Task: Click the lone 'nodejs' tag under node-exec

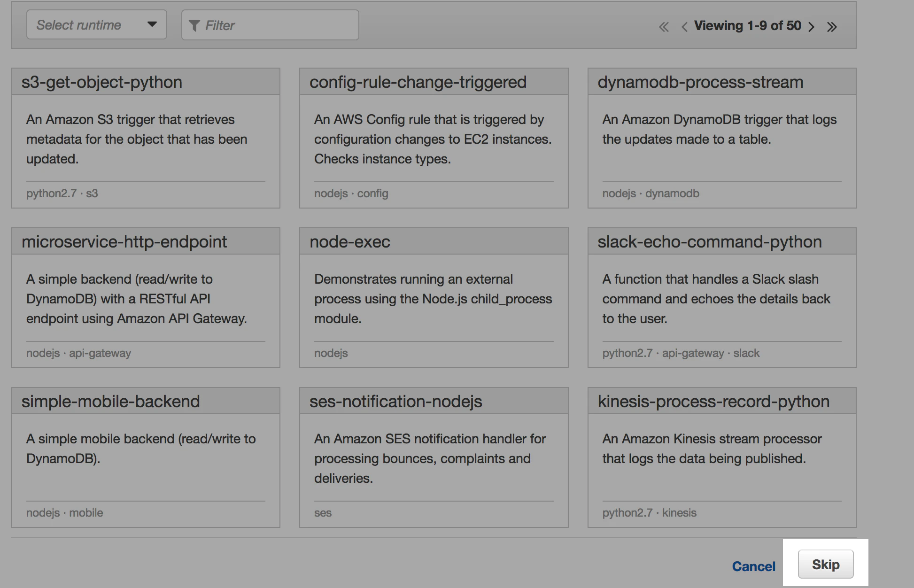Action: (331, 353)
